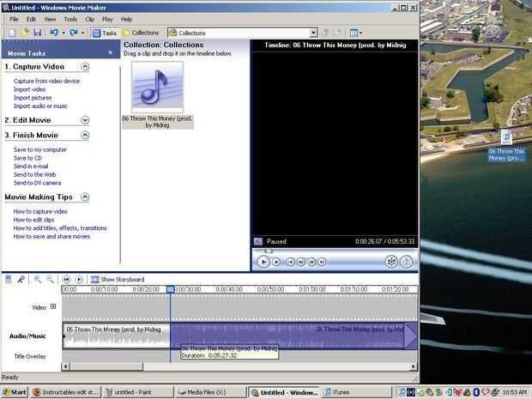Open the Tools menu

[x=70, y=19]
